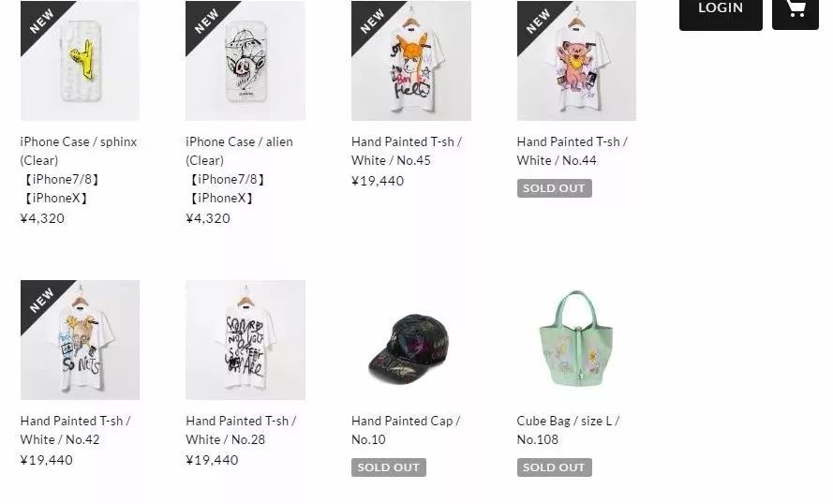This screenshot has width=833, height=504.
Task: Open the iPhone Case sphinx thumbnail
Action: [x=80, y=61]
